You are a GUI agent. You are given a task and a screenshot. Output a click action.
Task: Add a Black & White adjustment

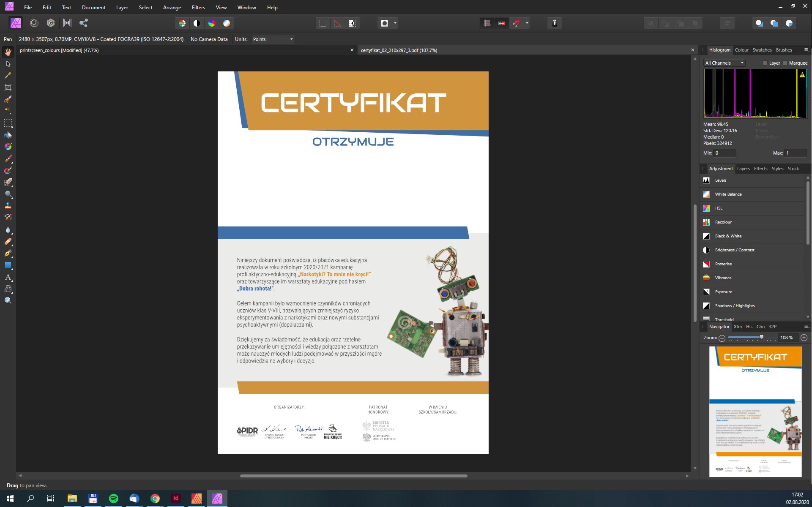tap(752, 236)
